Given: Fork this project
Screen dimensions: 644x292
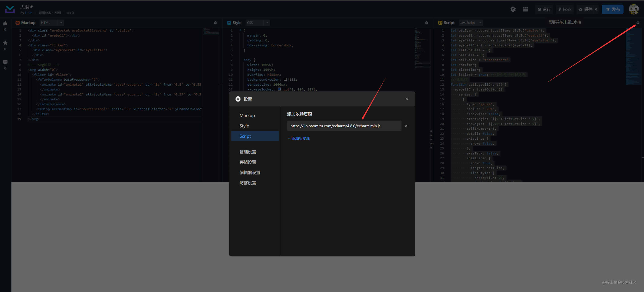Looking at the screenshot, I should click(565, 9).
